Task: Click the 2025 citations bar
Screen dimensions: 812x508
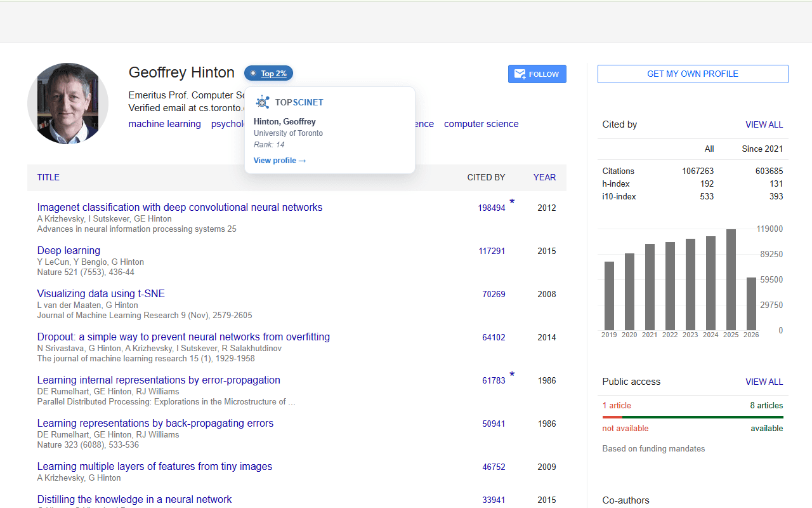Action: pos(731,279)
